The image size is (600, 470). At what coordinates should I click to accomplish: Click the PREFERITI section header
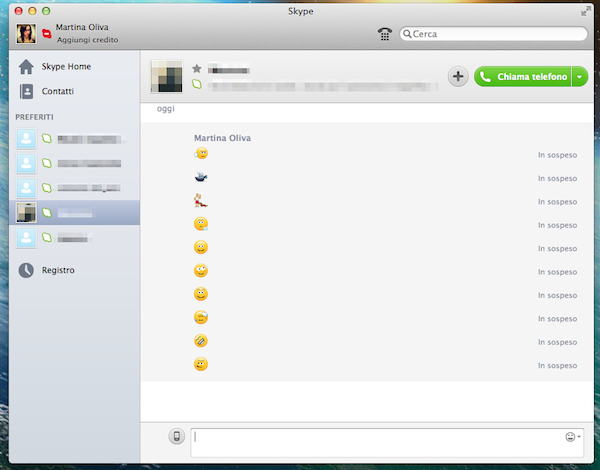pyautogui.click(x=34, y=117)
